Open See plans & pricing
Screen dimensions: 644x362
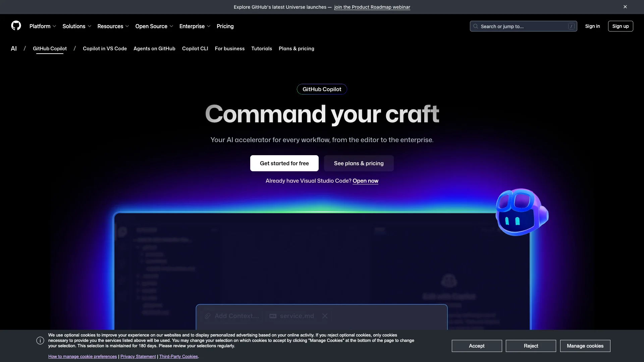click(x=359, y=163)
